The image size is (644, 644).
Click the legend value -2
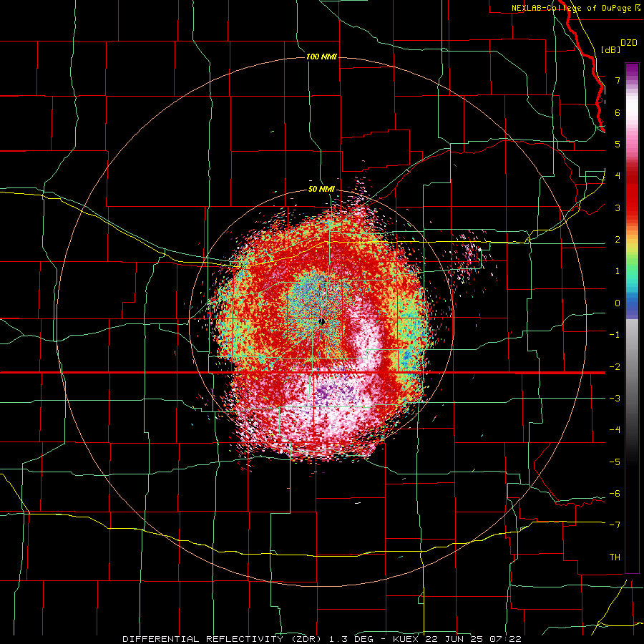(x=615, y=366)
